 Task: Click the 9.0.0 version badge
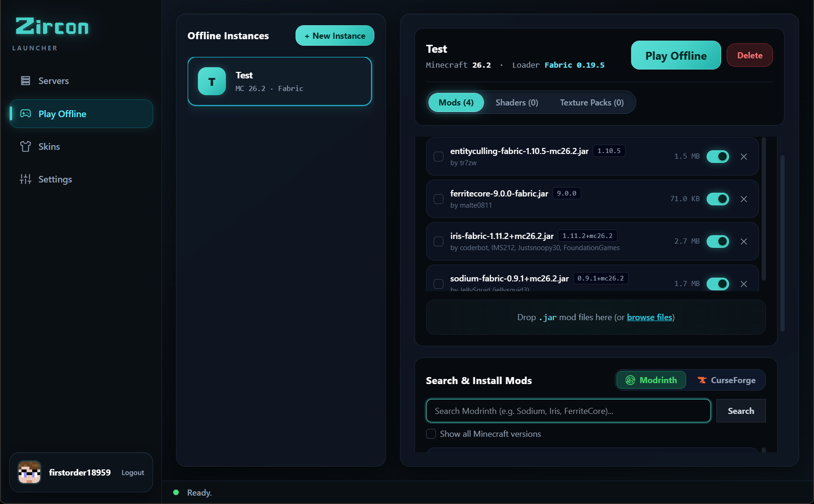tap(567, 193)
